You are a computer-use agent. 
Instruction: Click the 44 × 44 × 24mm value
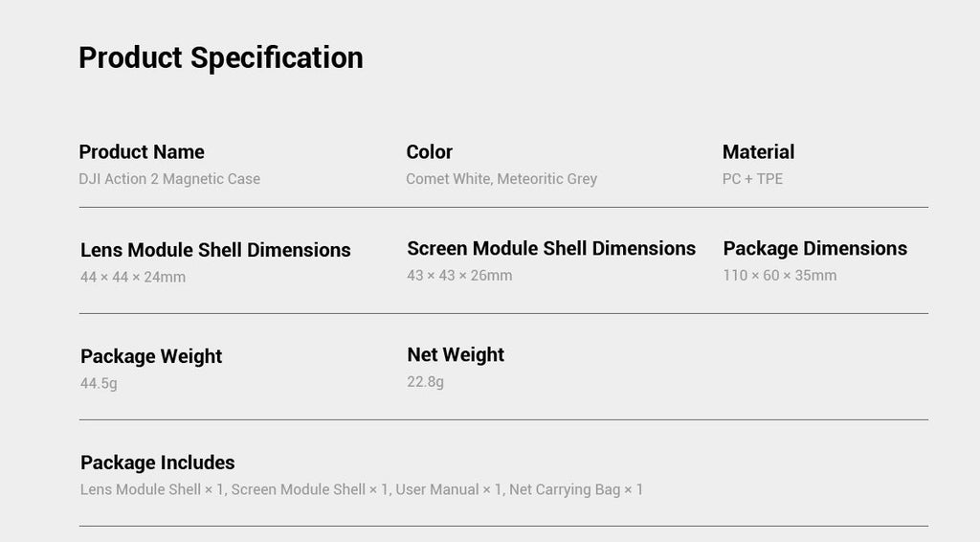point(133,277)
